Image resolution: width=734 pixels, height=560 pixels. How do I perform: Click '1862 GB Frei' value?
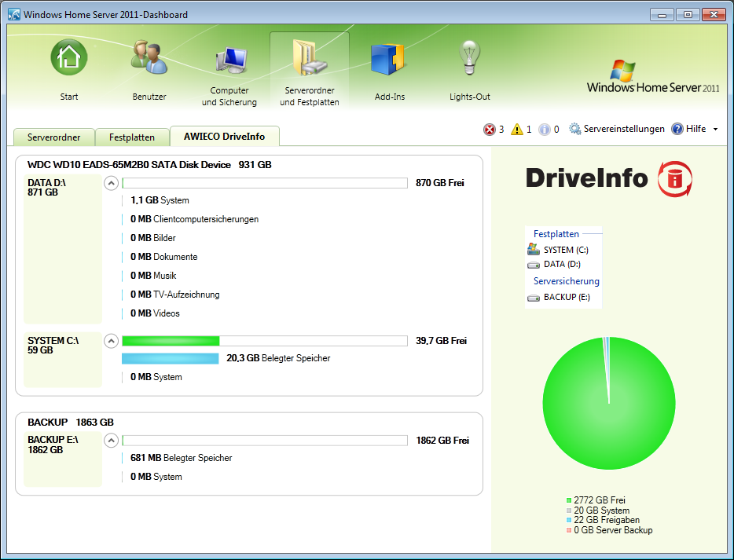coord(442,441)
